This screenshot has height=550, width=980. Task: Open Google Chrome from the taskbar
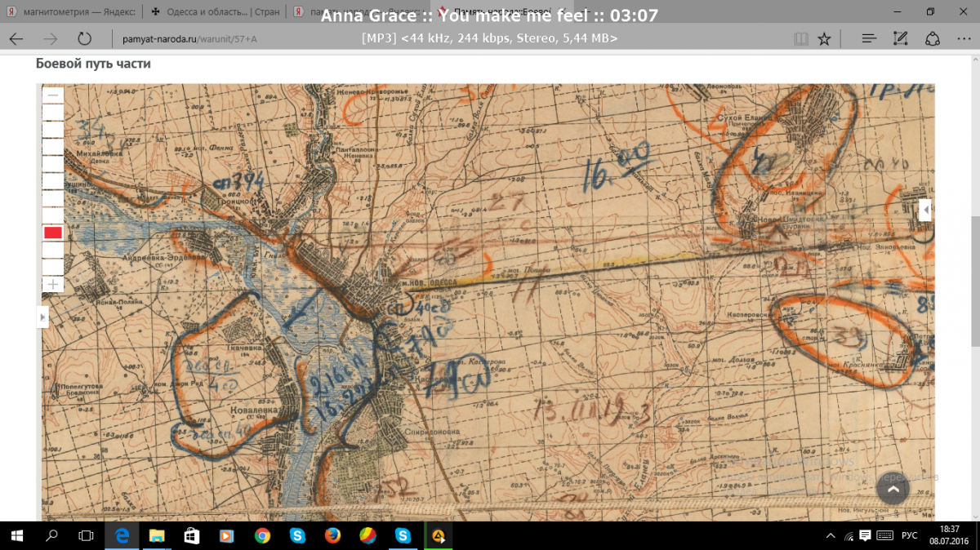point(262,535)
